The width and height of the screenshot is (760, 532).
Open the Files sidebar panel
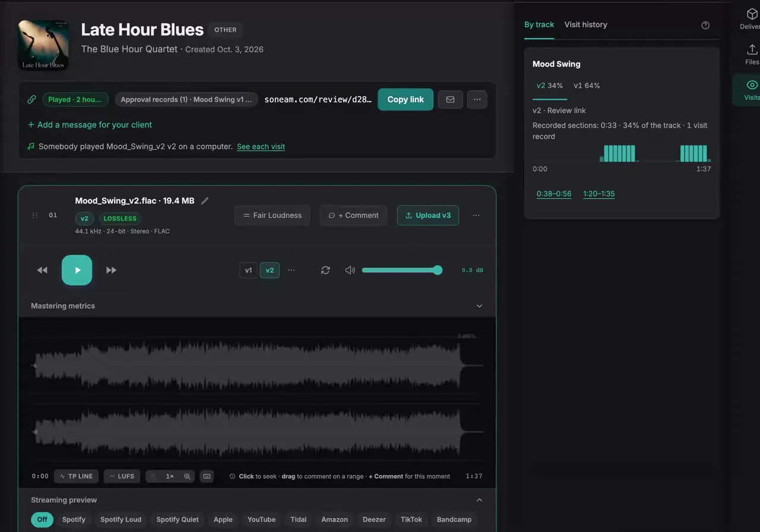coord(752,55)
